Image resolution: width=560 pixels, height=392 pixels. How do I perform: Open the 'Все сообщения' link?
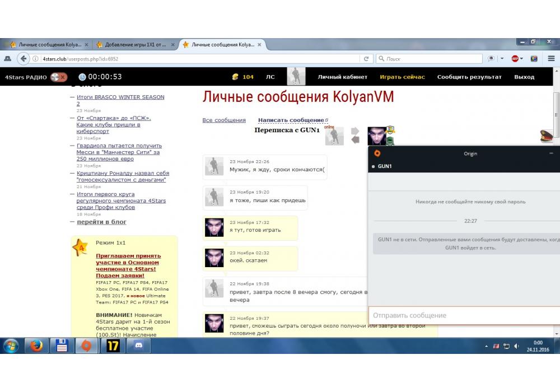click(224, 120)
